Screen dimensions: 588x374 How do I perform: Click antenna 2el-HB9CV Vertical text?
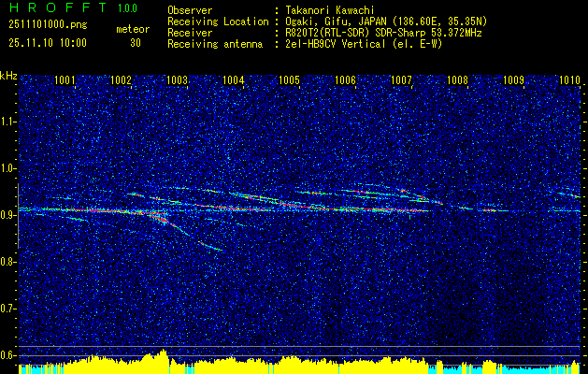pos(365,44)
